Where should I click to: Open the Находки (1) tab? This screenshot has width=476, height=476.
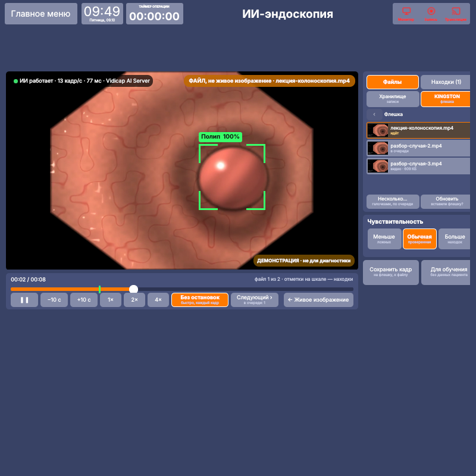pos(446,82)
